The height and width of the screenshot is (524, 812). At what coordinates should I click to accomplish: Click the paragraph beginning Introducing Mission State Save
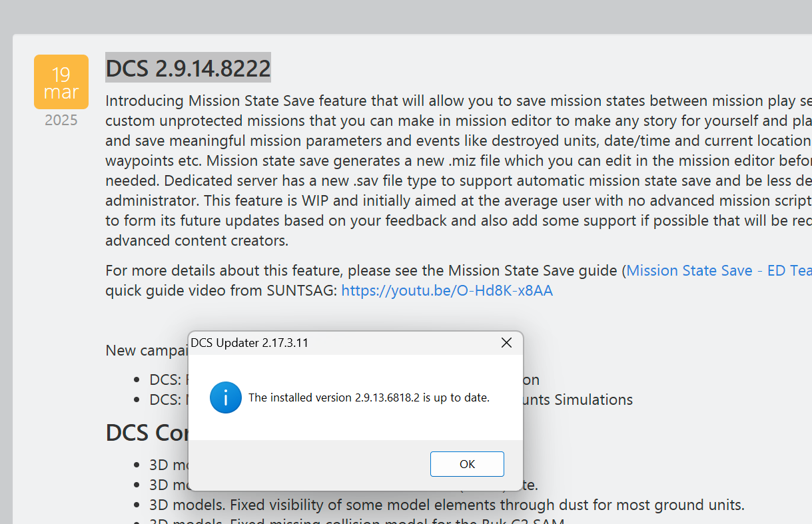click(458, 170)
